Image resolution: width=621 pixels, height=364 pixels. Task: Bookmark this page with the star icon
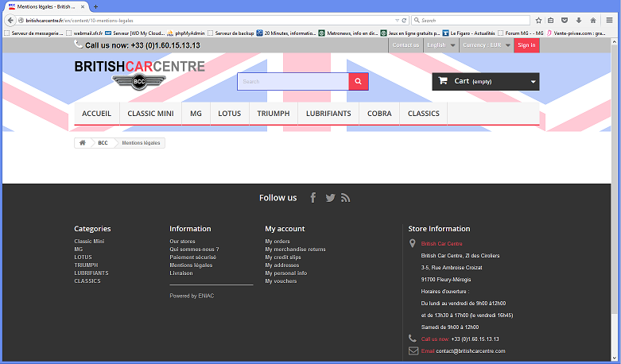click(538, 20)
